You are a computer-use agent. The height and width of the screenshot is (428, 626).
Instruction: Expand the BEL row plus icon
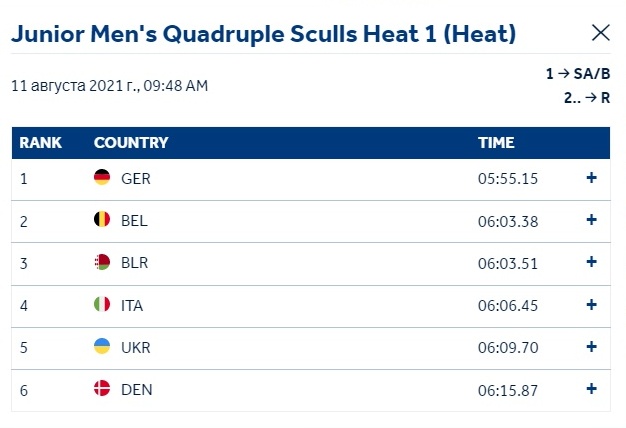[x=591, y=220]
